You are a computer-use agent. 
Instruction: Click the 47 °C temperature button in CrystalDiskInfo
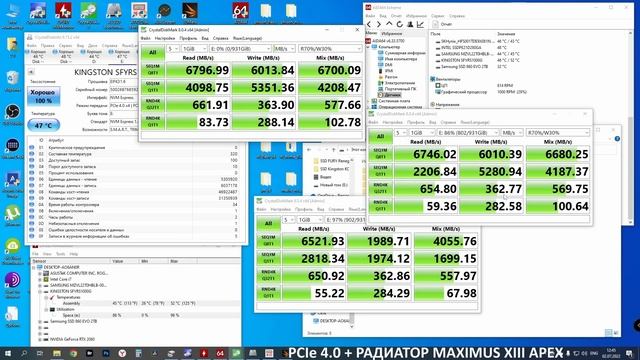pyautogui.click(x=44, y=125)
